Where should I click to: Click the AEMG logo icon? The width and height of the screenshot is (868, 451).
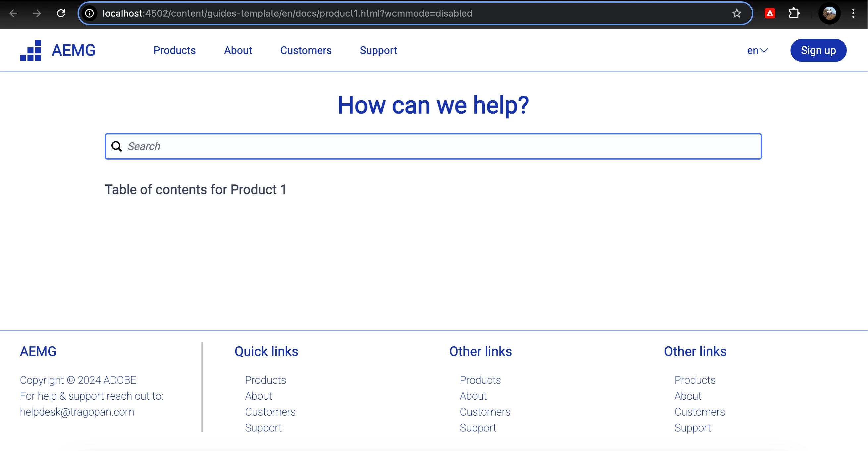pos(31,50)
